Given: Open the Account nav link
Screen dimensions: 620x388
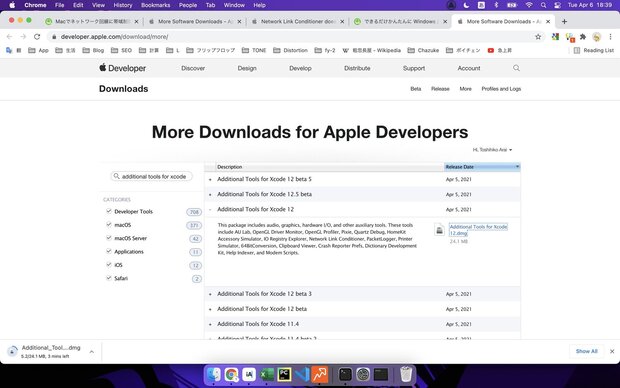Looking at the screenshot, I should tap(469, 68).
